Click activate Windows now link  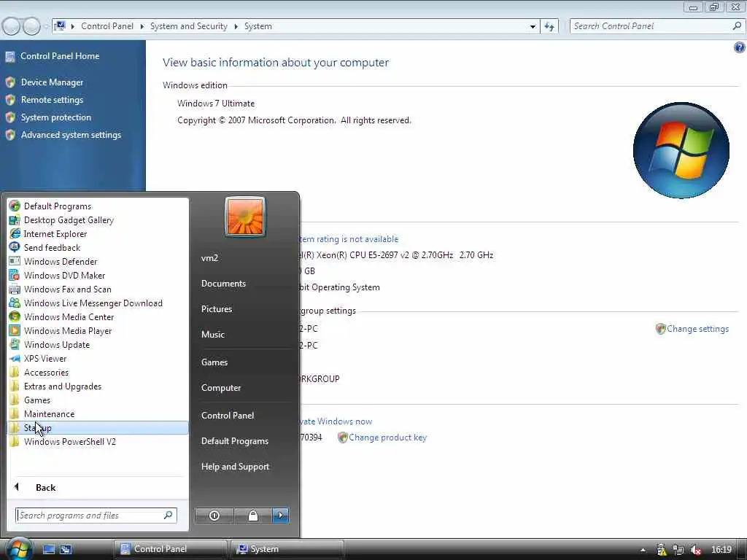(x=336, y=421)
